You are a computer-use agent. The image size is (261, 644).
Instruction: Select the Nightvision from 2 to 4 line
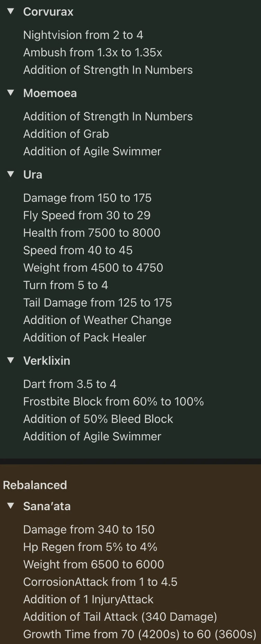pyautogui.click(x=83, y=35)
